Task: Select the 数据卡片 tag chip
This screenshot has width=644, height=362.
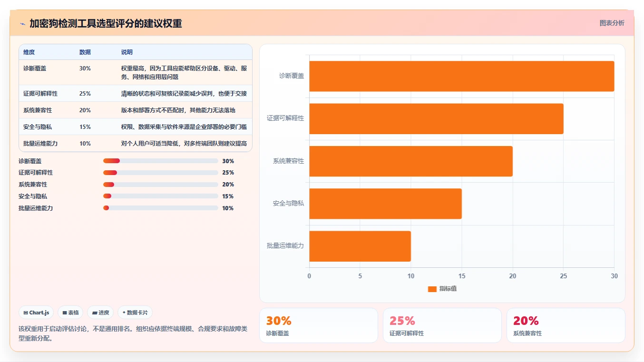Action: [135, 313]
